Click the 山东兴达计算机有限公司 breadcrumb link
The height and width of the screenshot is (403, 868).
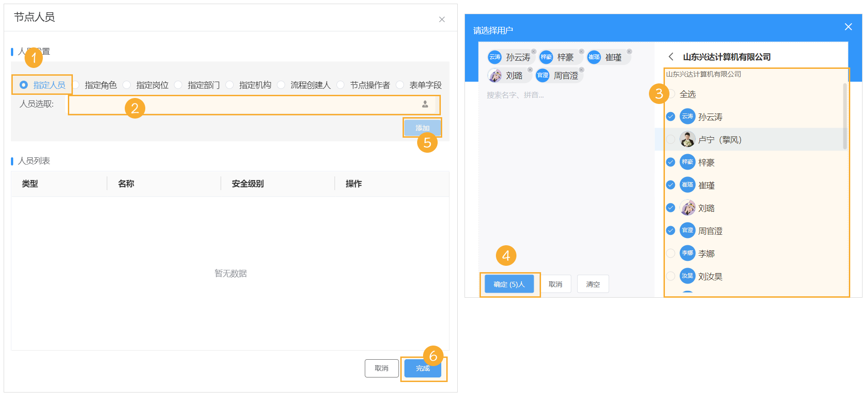tap(704, 74)
